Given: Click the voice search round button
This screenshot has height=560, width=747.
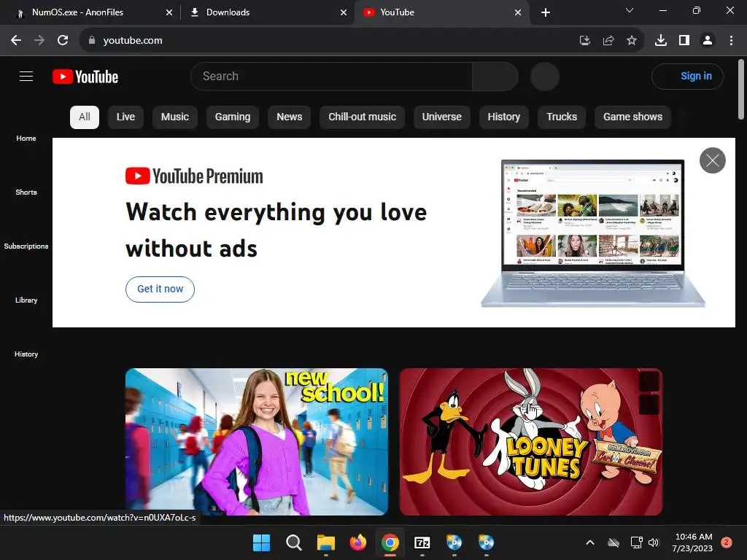Looking at the screenshot, I should point(544,76).
